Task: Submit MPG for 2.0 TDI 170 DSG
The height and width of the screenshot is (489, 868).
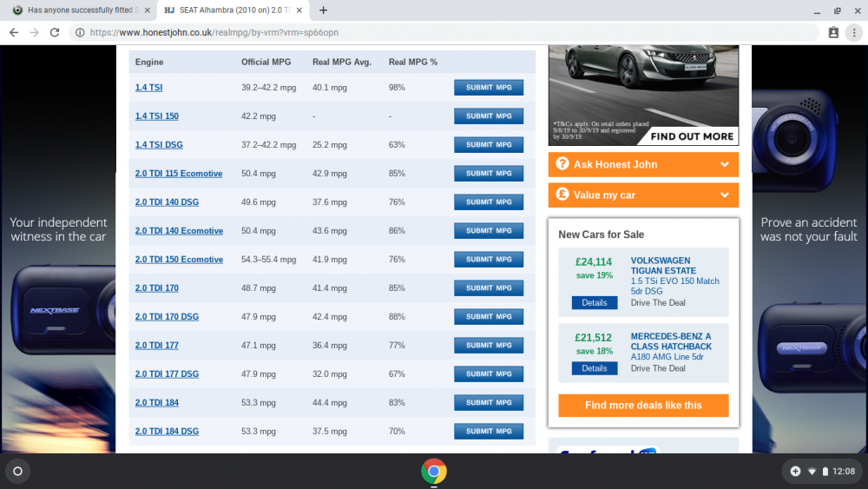Action: tap(489, 317)
